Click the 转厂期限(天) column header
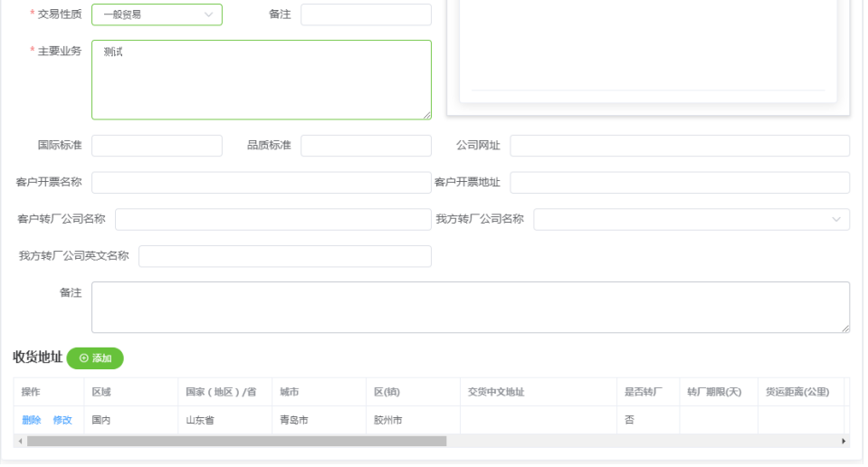The width and height of the screenshot is (868, 467). [x=719, y=392]
